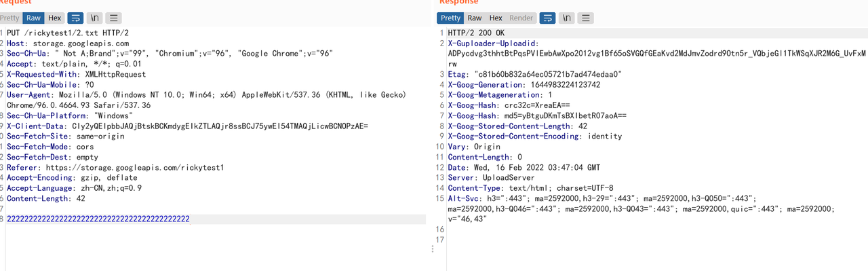Click the X-Goog-Hash md5 line

[x=537, y=115]
